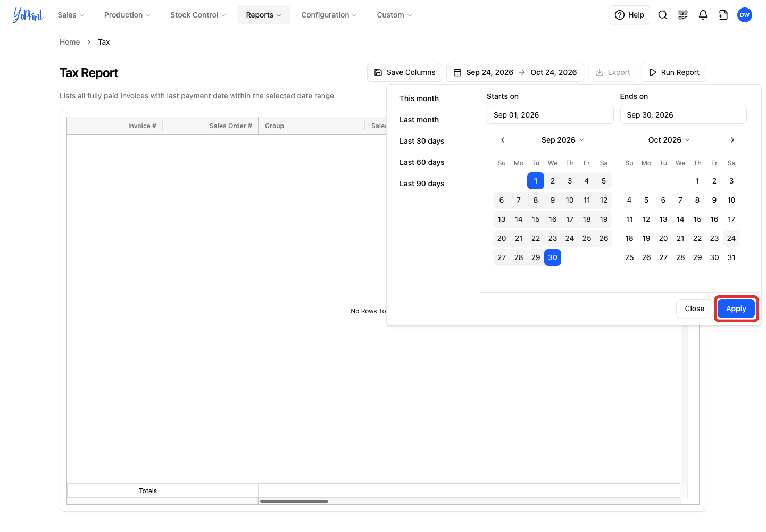Pick September 15 in the calendar

[x=536, y=219]
